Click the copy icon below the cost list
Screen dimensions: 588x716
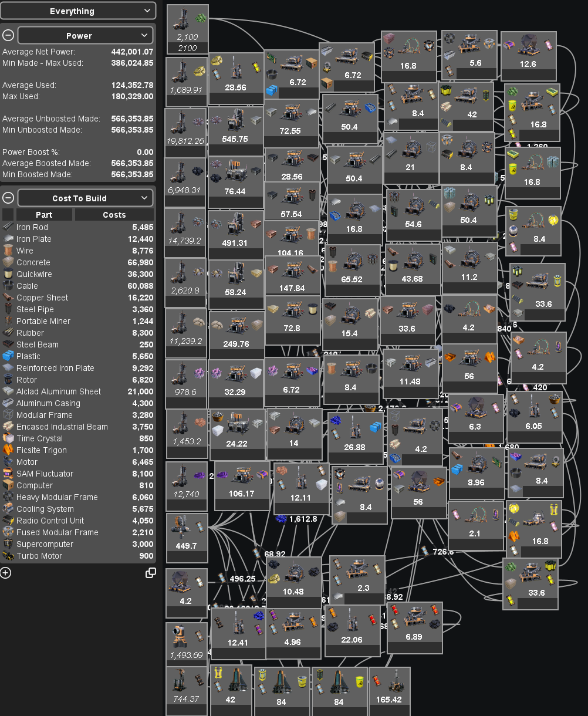coord(151,573)
